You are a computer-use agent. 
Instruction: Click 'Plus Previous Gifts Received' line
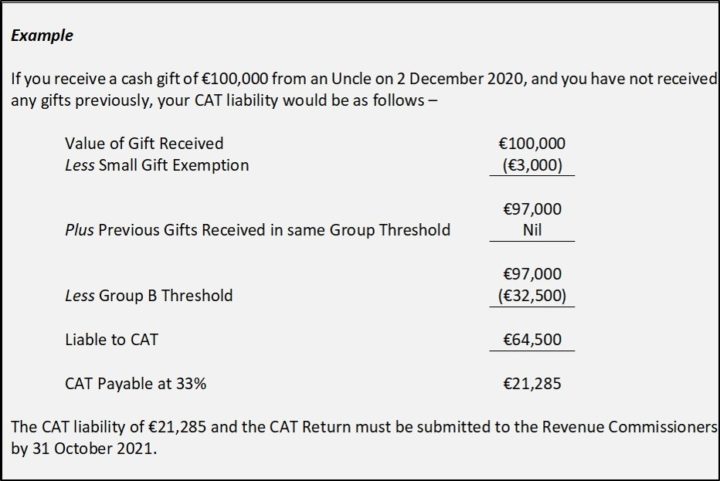tap(258, 230)
